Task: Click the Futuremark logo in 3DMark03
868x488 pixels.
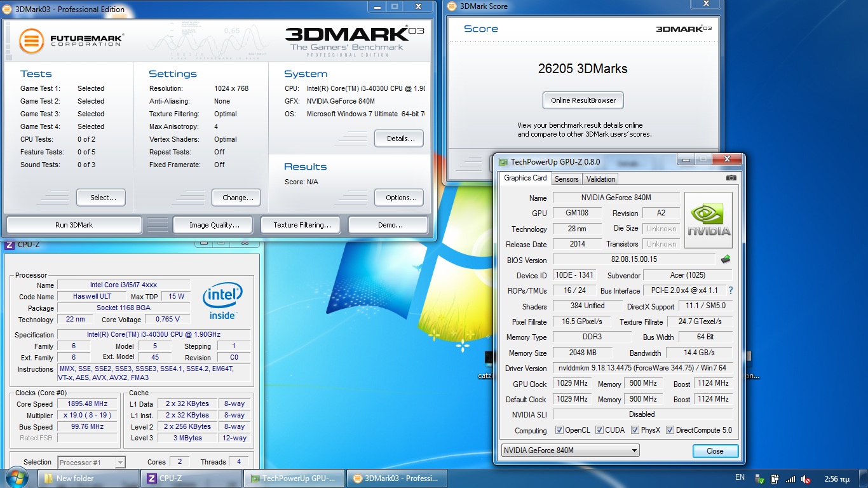Action: tap(71, 41)
